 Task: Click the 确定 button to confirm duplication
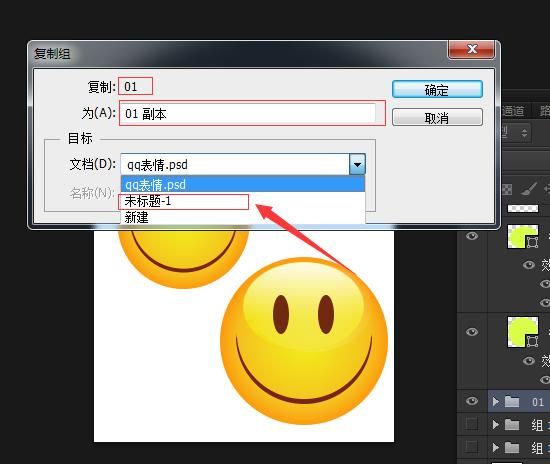click(x=437, y=89)
